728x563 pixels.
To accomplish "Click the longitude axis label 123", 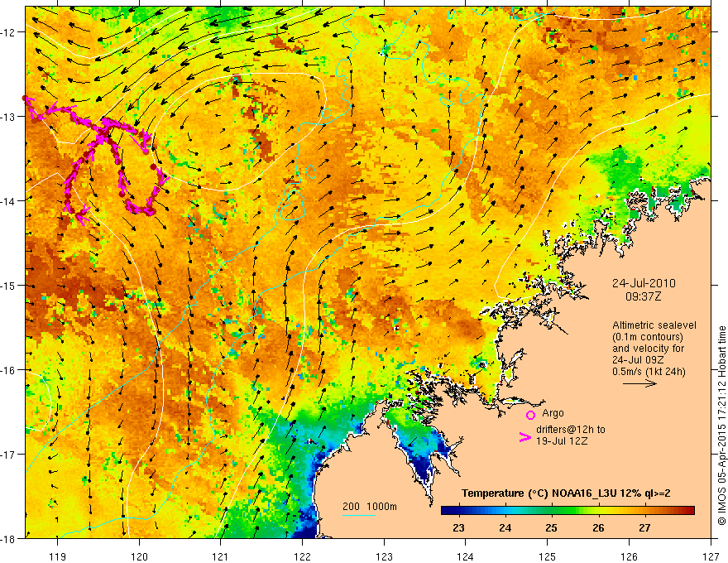I will pyautogui.click(x=384, y=556).
